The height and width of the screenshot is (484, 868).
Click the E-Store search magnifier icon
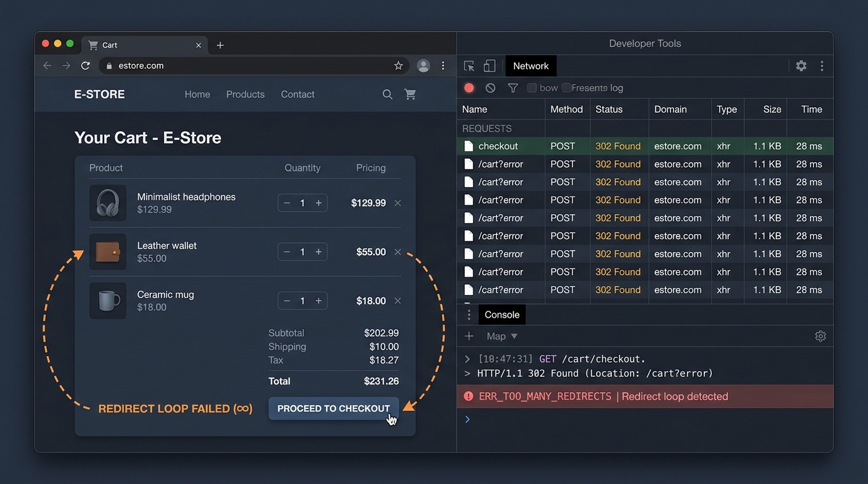pos(387,95)
